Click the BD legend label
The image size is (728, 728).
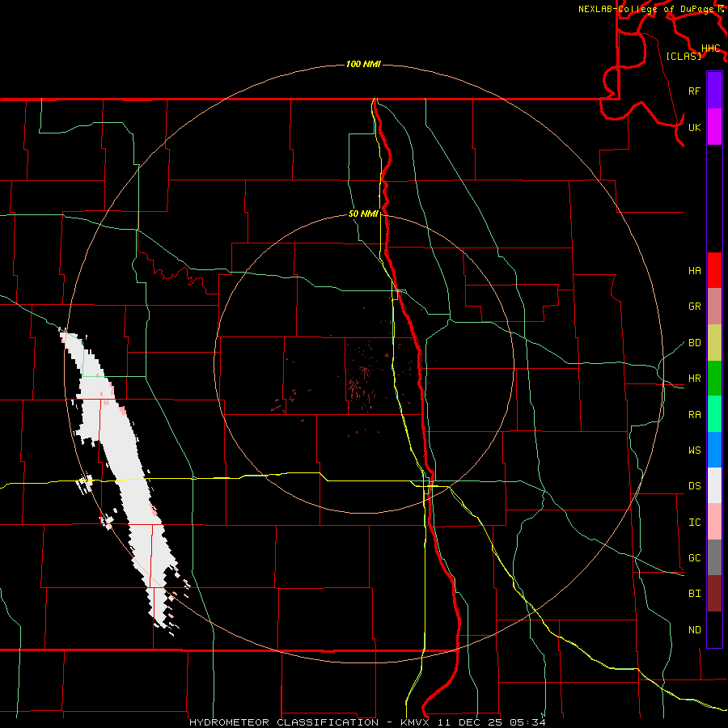pyautogui.click(x=694, y=343)
